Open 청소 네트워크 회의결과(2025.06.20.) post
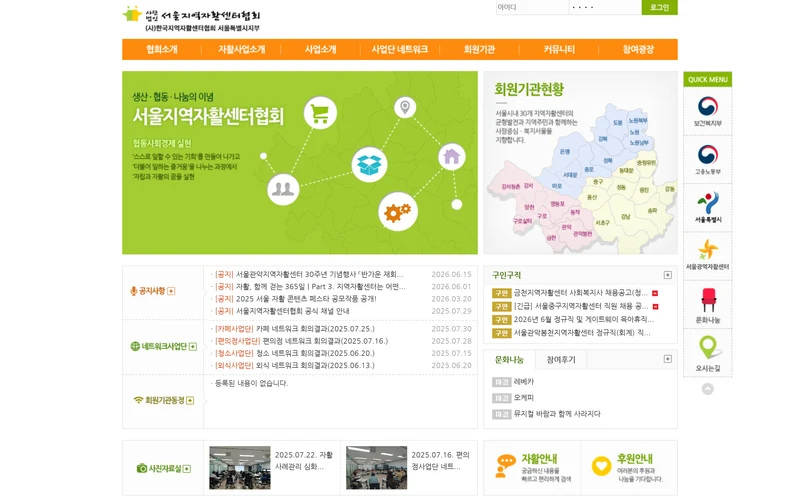800x500 pixels. [x=315, y=354]
